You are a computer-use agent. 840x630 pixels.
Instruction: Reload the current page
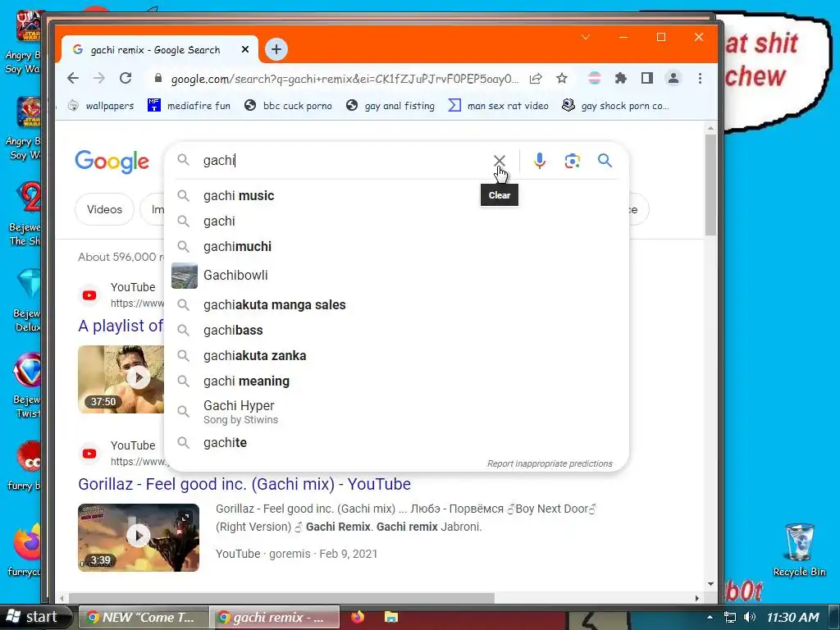126,78
